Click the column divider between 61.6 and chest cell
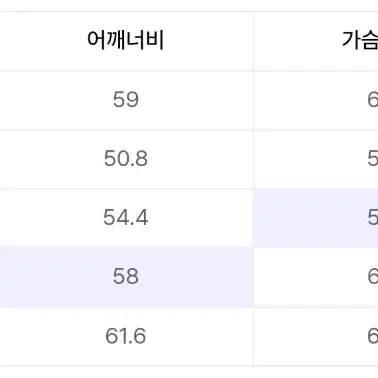The height and width of the screenshot is (378, 378). (253, 337)
